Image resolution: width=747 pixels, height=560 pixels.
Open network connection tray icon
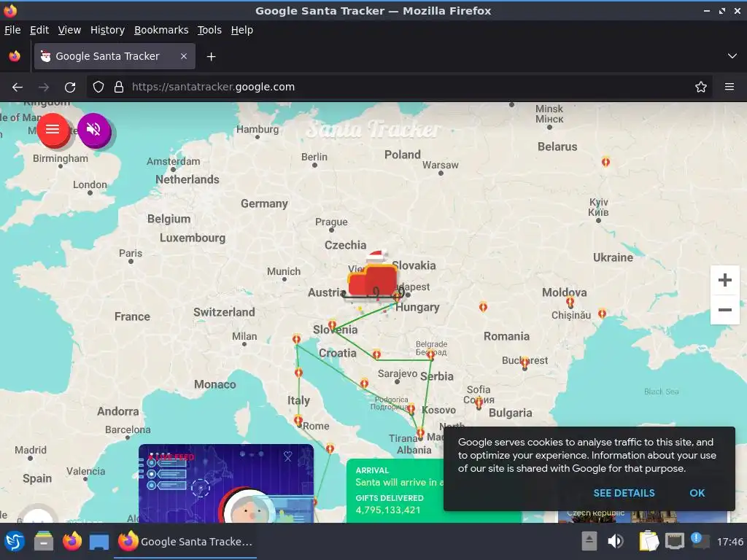click(x=675, y=541)
